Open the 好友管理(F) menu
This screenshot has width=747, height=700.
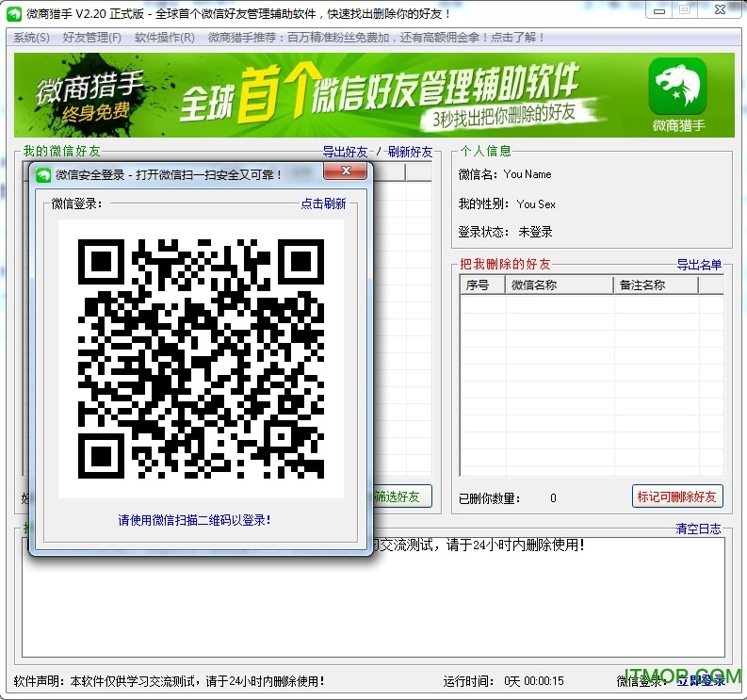click(91, 38)
